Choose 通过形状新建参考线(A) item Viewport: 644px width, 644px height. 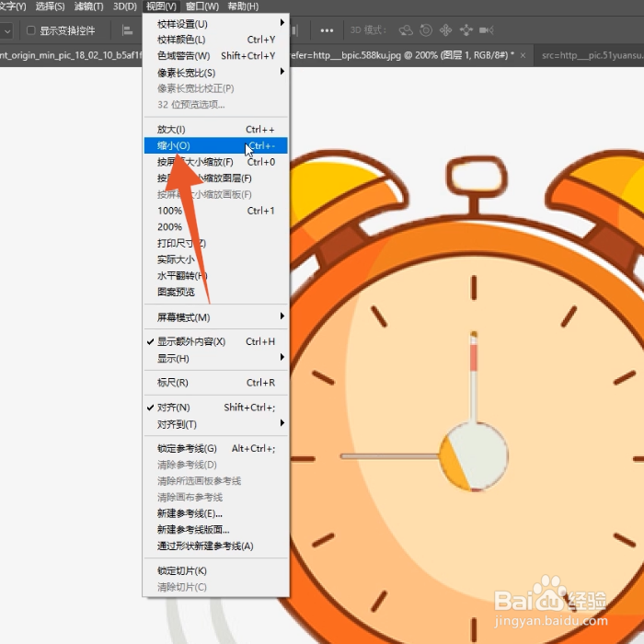[215, 546]
